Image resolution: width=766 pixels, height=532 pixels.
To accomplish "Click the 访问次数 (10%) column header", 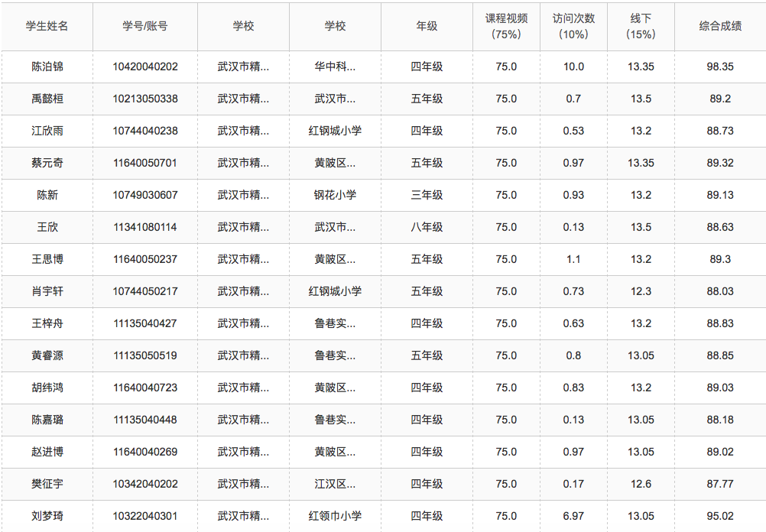I will [x=573, y=27].
